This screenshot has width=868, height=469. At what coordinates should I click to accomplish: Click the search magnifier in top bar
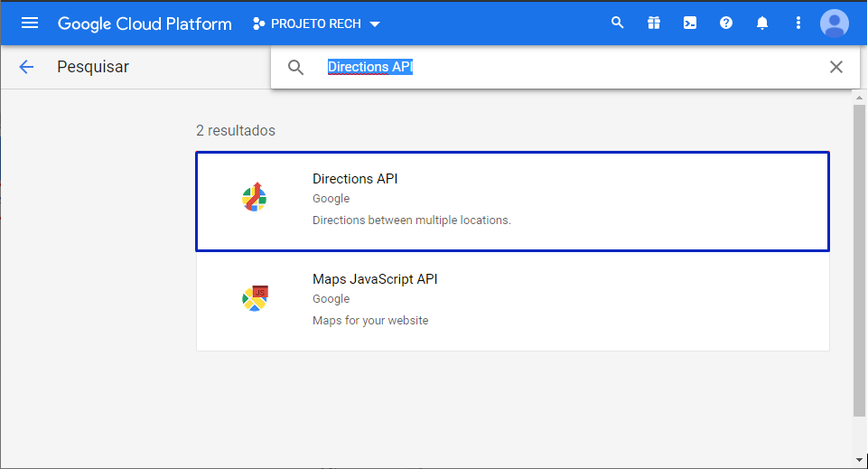(x=618, y=23)
